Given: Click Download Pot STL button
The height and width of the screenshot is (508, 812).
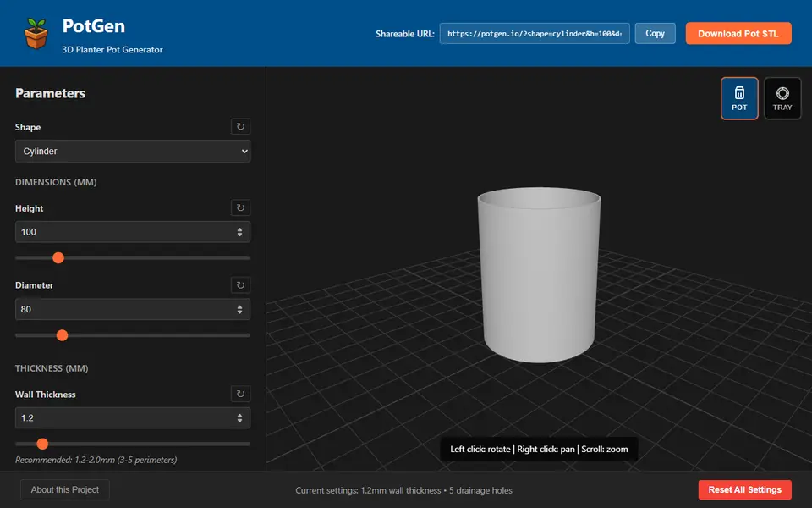Looking at the screenshot, I should click(x=738, y=33).
